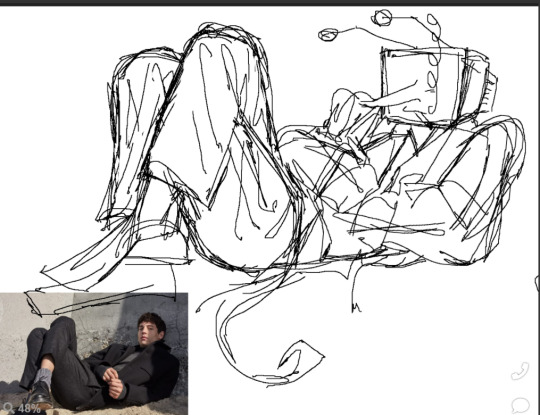The image size is (540, 415).
Task: Click the phone call icon
Action: tap(520, 371)
